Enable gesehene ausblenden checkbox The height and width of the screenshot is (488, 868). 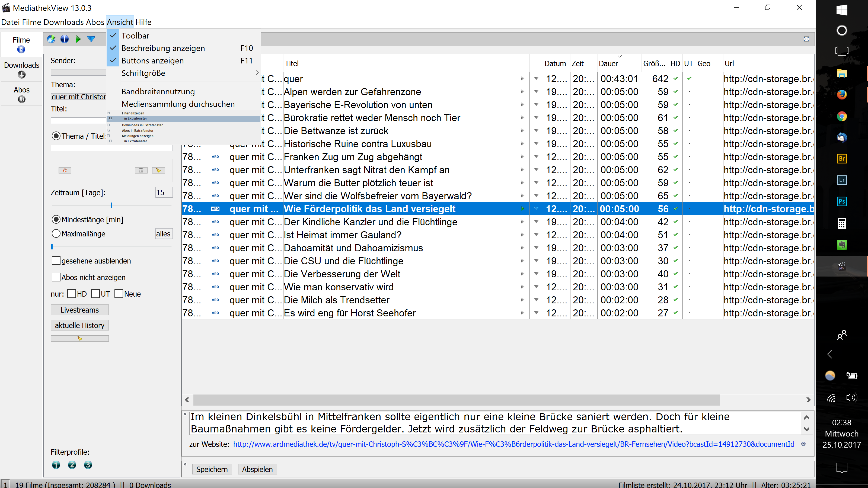click(x=56, y=261)
